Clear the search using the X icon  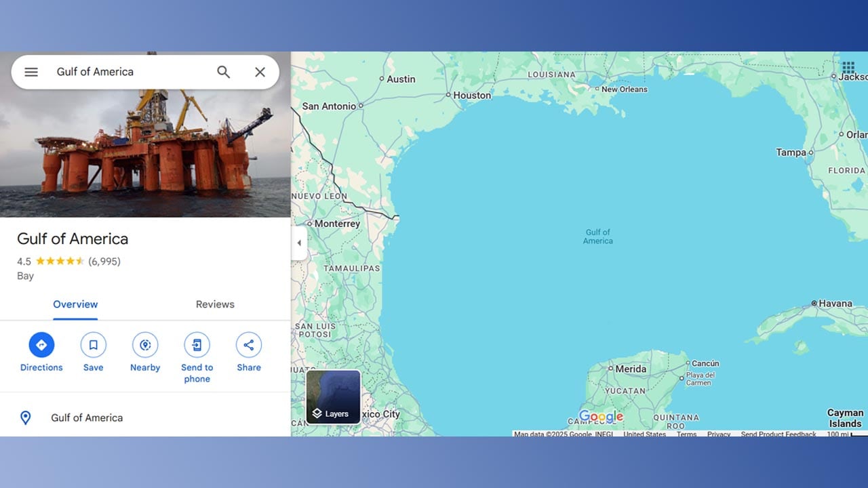260,71
